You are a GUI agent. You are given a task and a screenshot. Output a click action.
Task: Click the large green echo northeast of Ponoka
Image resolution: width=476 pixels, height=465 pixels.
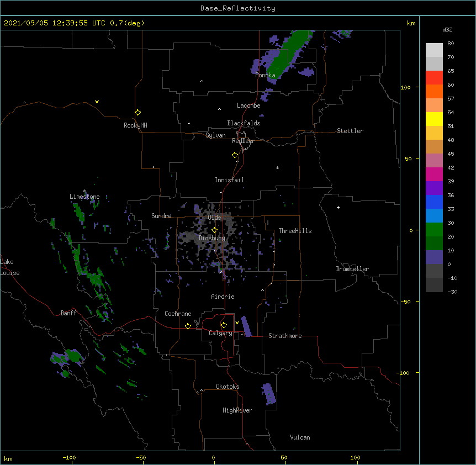coord(289,54)
